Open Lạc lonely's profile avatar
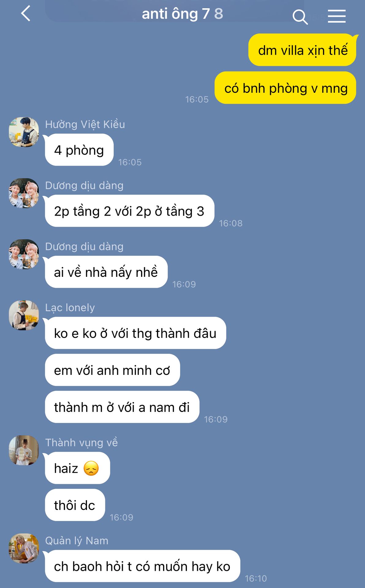365x588 pixels. (x=24, y=315)
